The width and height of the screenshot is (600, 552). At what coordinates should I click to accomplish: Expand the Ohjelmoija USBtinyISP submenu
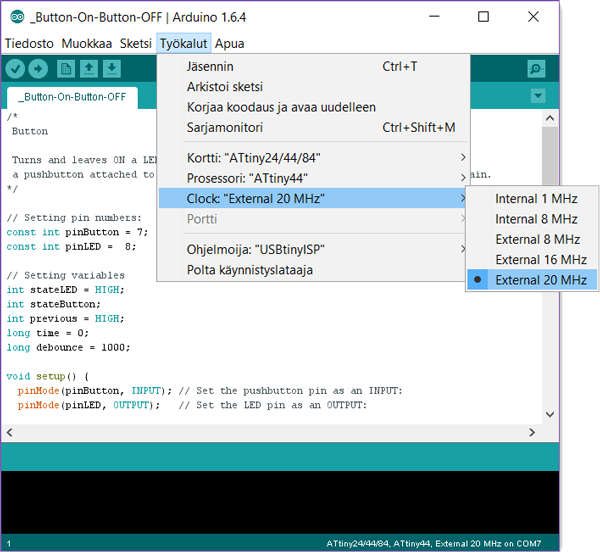pos(313,249)
